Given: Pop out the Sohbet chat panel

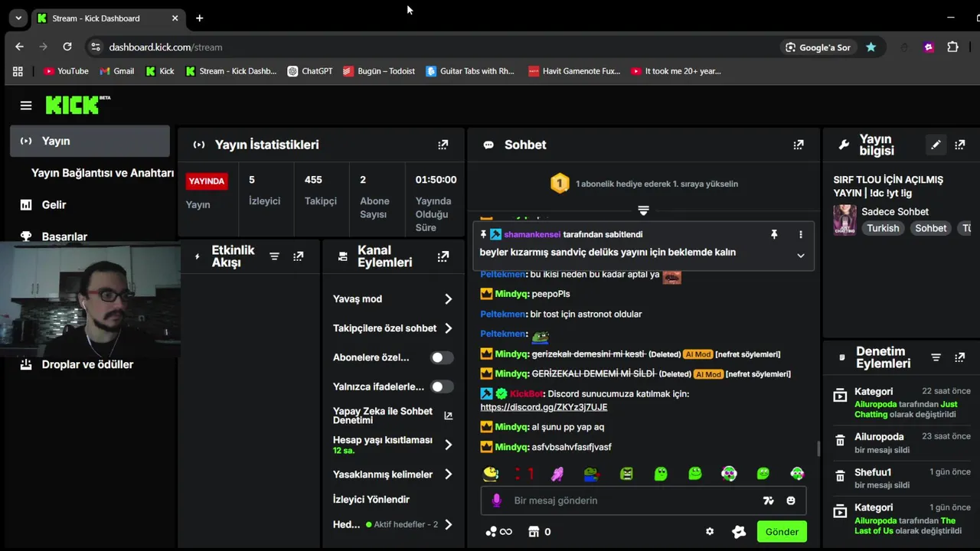Looking at the screenshot, I should click(799, 145).
